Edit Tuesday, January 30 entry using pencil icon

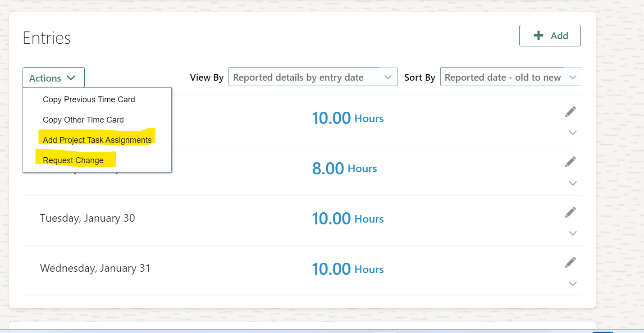click(x=570, y=212)
